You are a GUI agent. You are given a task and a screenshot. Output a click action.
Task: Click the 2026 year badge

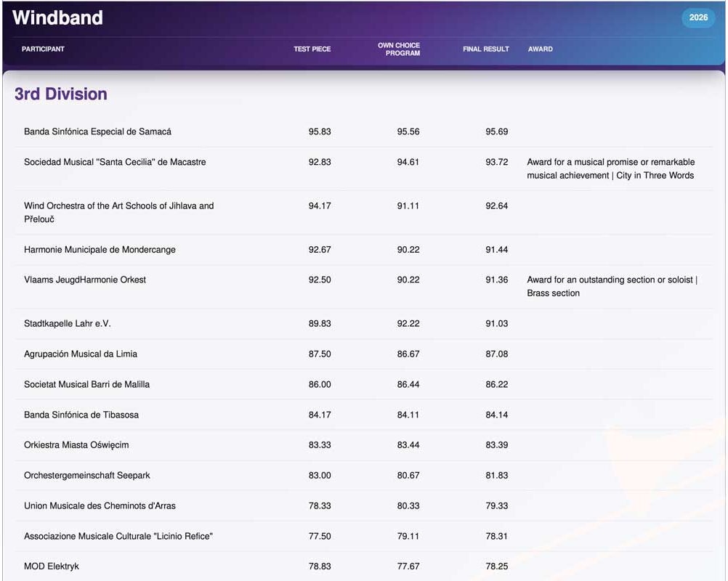point(697,17)
